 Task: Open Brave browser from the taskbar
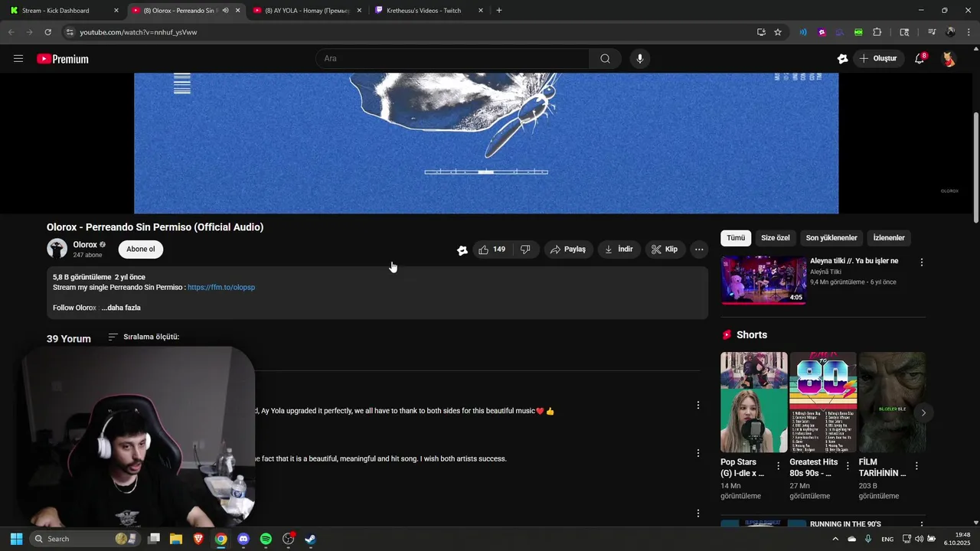coord(198,539)
